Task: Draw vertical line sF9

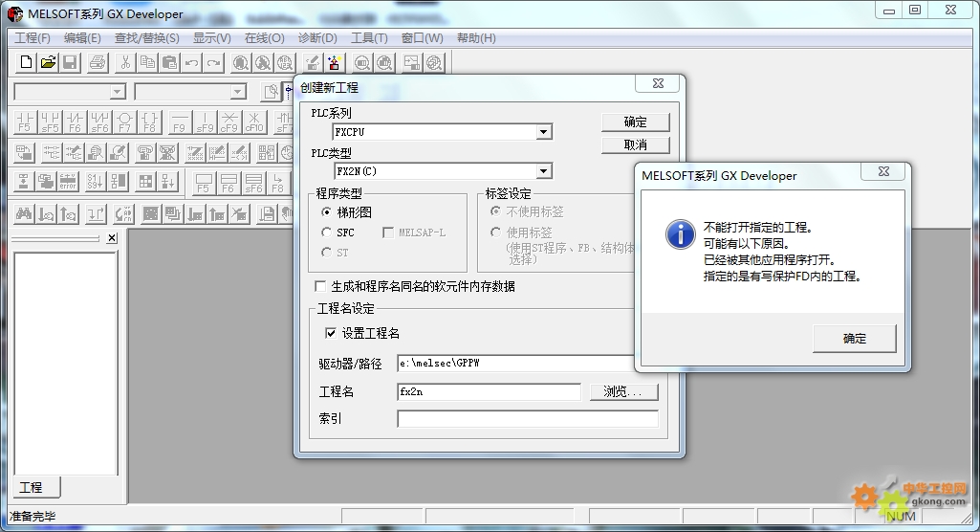Action: (x=205, y=122)
